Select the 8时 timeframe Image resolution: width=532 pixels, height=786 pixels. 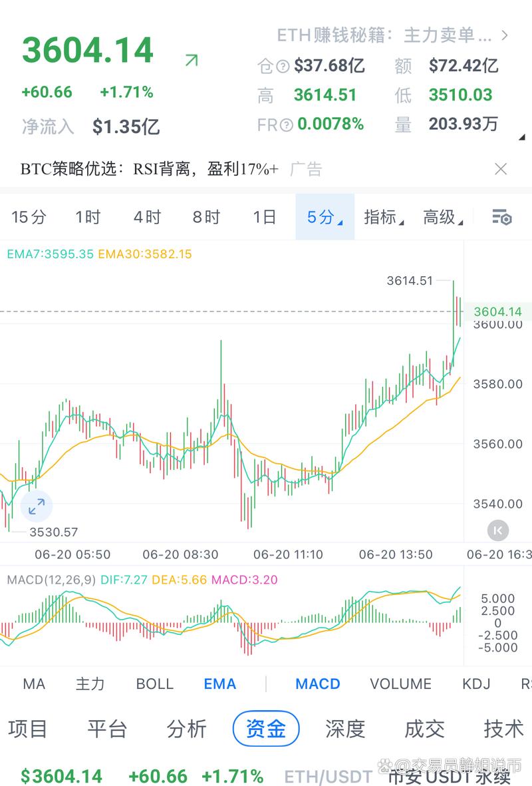tap(206, 217)
